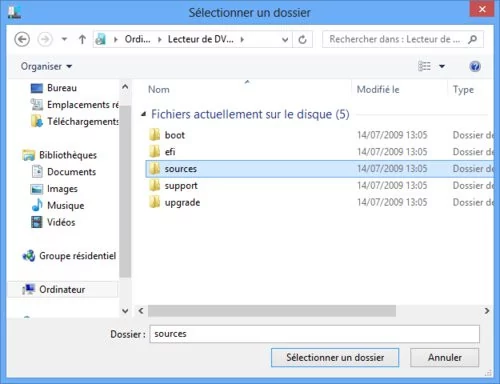Click the horizontal scrollbar right arrow
Viewport: 500px width, 384px height.
[x=487, y=311]
